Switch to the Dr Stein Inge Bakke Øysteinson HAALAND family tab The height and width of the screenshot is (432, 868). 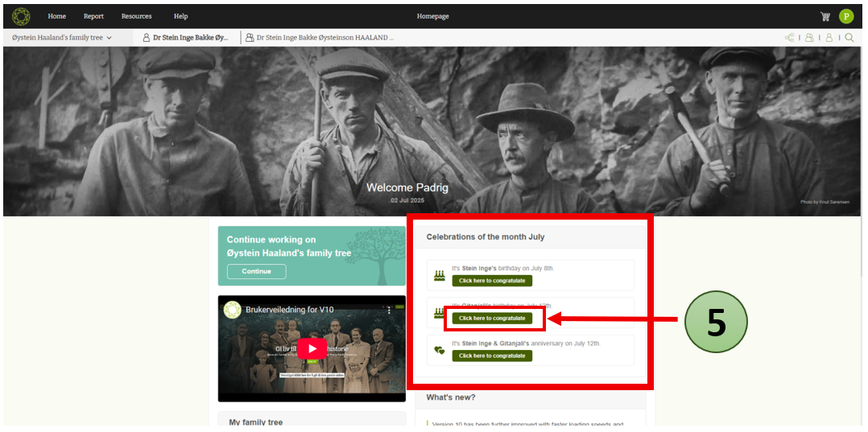[320, 38]
